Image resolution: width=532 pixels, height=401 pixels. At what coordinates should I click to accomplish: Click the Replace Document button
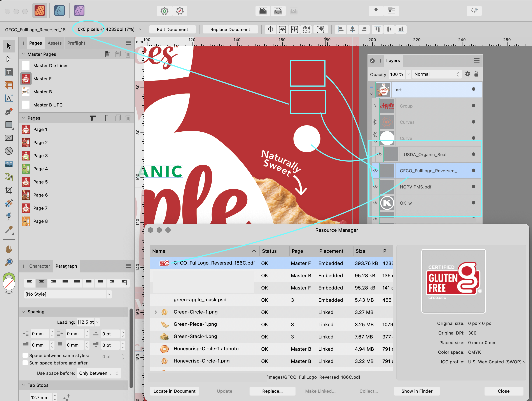click(230, 29)
